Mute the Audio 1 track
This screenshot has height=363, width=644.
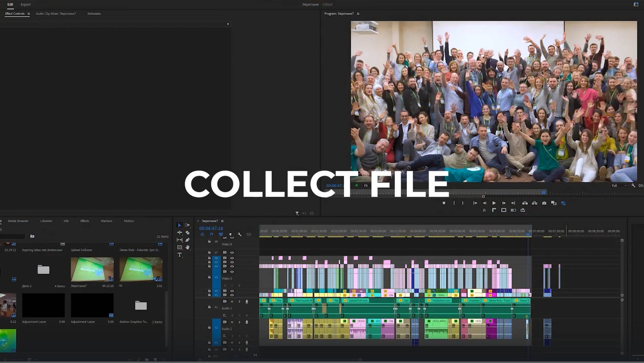point(232,302)
